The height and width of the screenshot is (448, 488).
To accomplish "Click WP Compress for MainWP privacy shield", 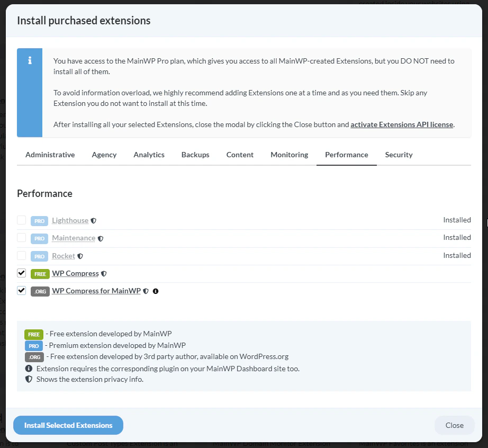I will pos(146,291).
